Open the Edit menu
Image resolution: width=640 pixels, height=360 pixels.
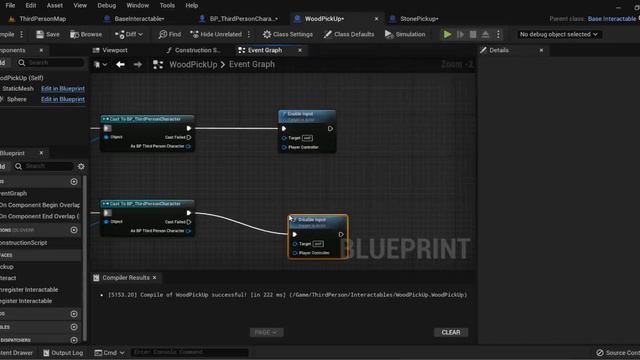click(x=31, y=5)
